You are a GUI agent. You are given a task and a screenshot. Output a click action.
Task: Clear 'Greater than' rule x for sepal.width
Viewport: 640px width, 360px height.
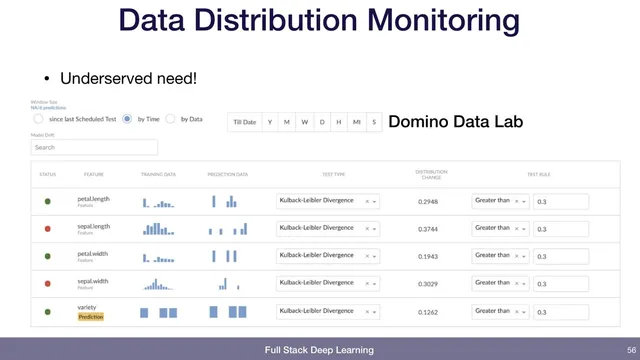point(516,283)
